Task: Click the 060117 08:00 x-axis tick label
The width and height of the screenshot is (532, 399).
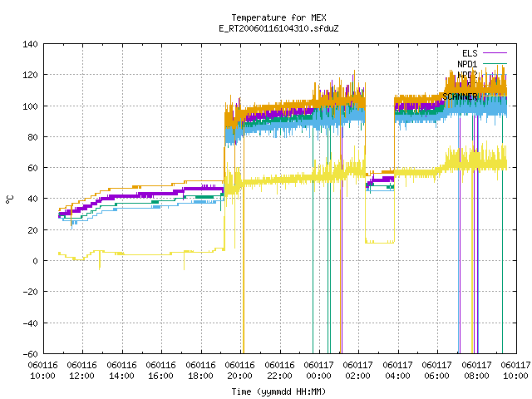Action: coord(476,371)
